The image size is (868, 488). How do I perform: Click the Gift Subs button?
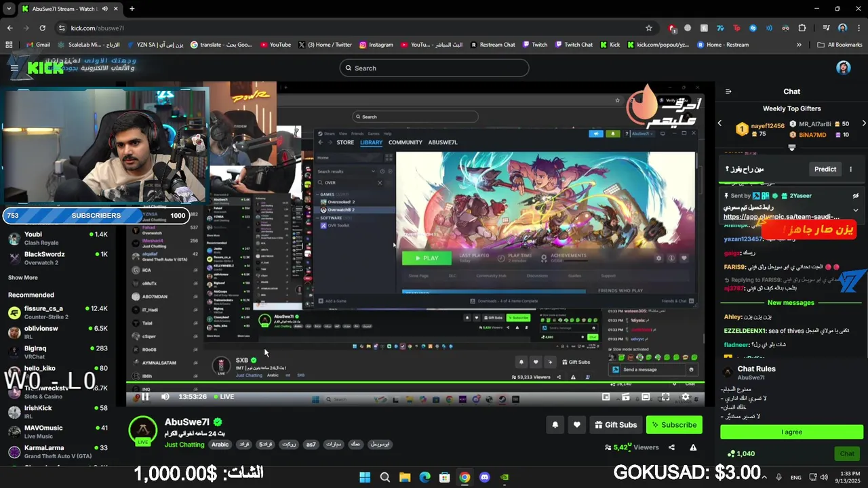coord(616,425)
